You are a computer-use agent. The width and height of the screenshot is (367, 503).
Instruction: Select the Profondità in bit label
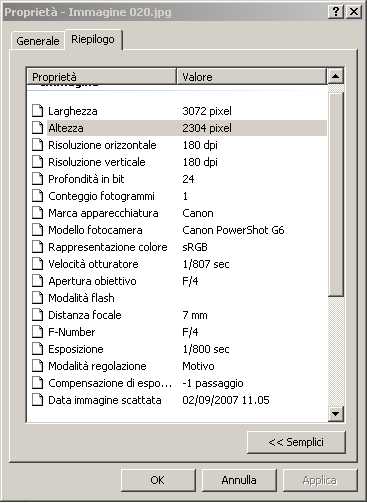86,179
